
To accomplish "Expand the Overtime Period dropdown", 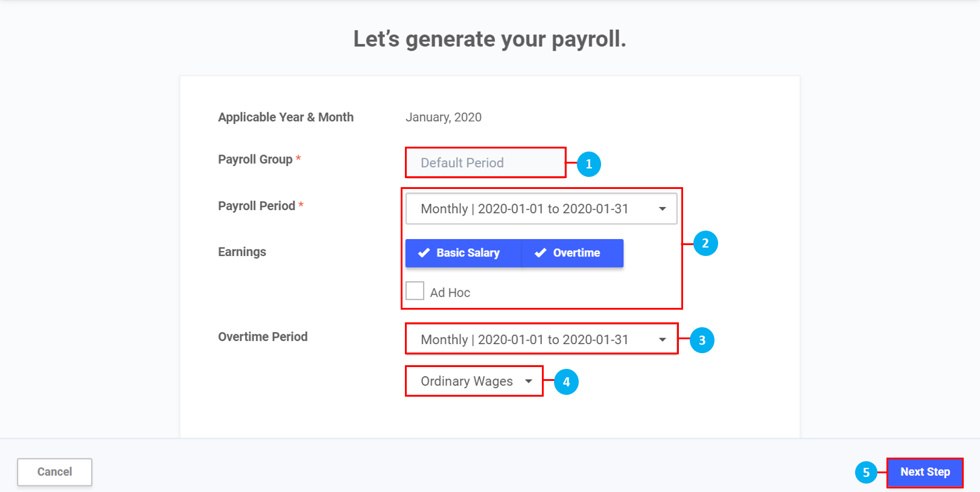I will [x=541, y=340].
